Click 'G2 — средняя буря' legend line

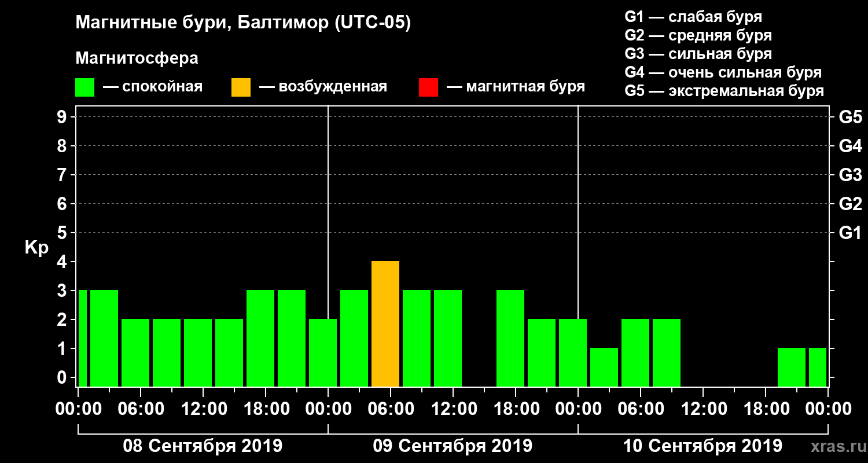[x=698, y=35]
